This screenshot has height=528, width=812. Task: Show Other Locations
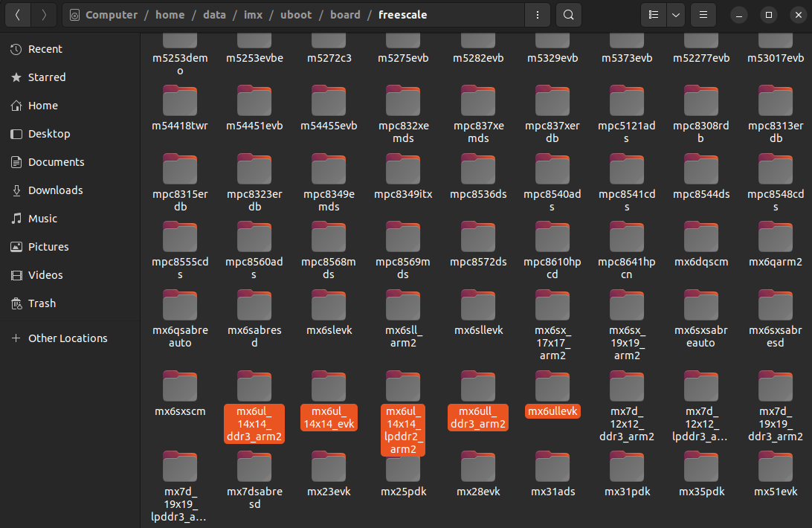coord(70,338)
